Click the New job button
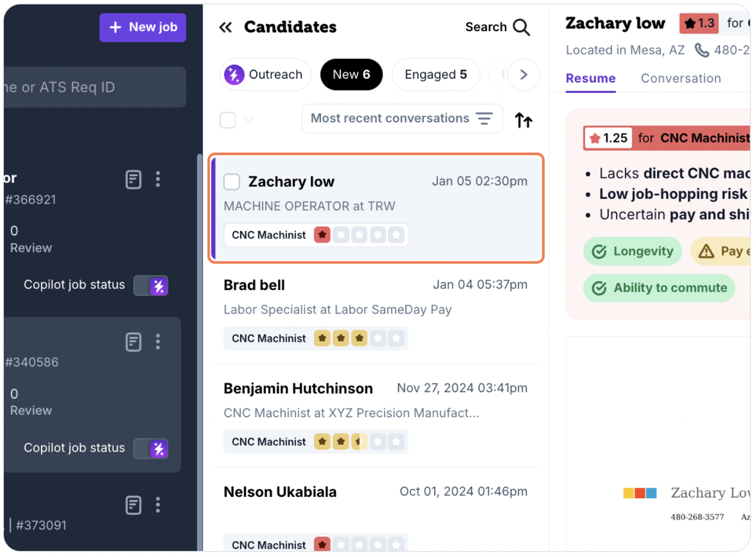This screenshot has height=557, width=756. pyautogui.click(x=143, y=27)
